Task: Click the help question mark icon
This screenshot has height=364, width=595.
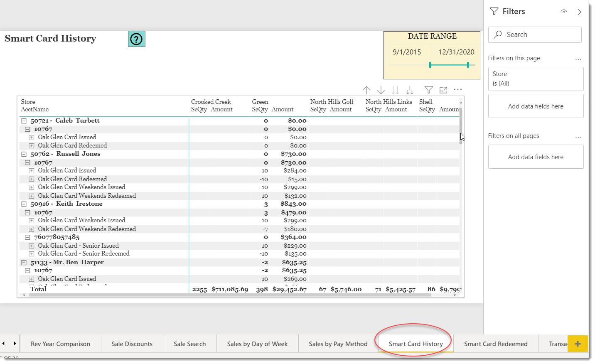Action: click(136, 39)
